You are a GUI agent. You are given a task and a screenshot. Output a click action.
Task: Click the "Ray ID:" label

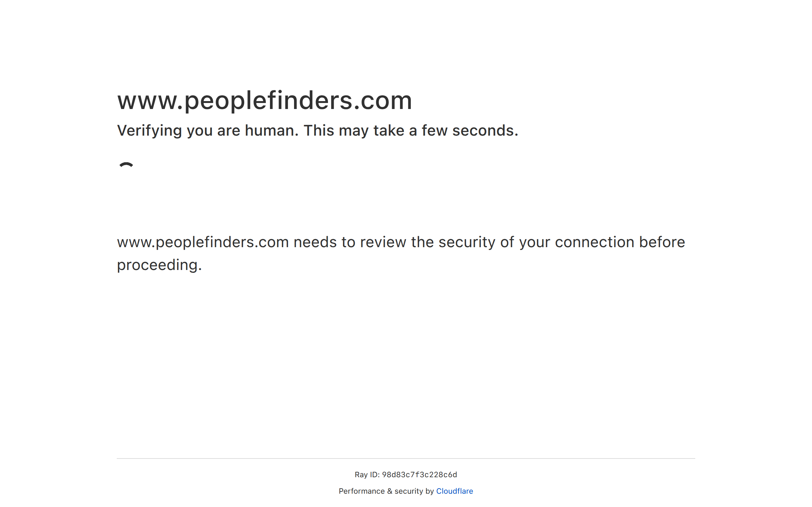click(367, 475)
